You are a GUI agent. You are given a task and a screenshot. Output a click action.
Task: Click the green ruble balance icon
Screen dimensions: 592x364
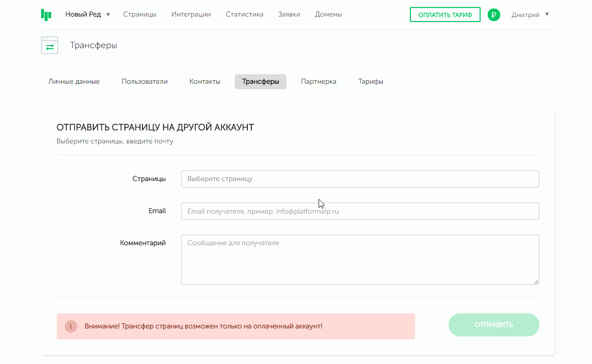coord(494,15)
